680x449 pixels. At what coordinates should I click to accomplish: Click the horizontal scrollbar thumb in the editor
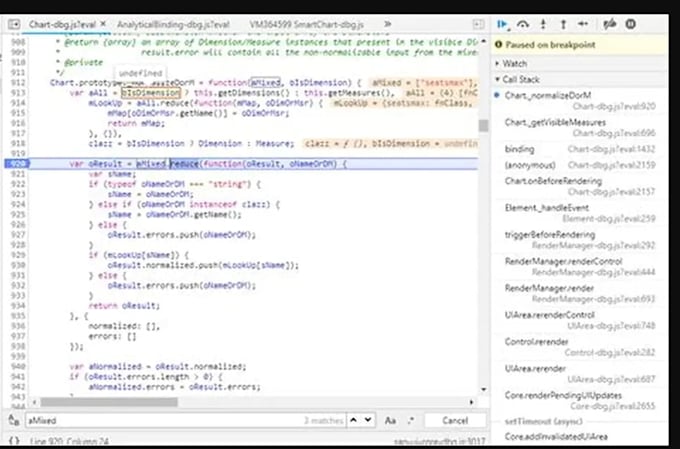click(x=109, y=402)
